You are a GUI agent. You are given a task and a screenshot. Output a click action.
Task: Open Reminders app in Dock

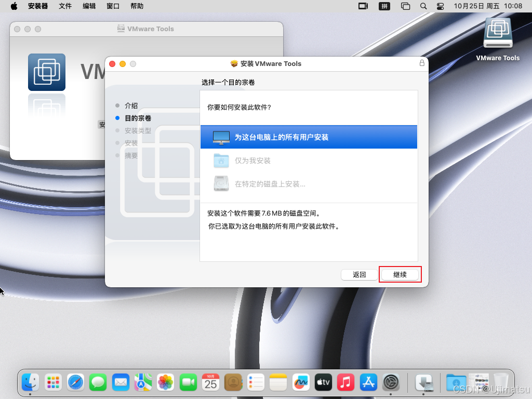pyautogui.click(x=256, y=383)
